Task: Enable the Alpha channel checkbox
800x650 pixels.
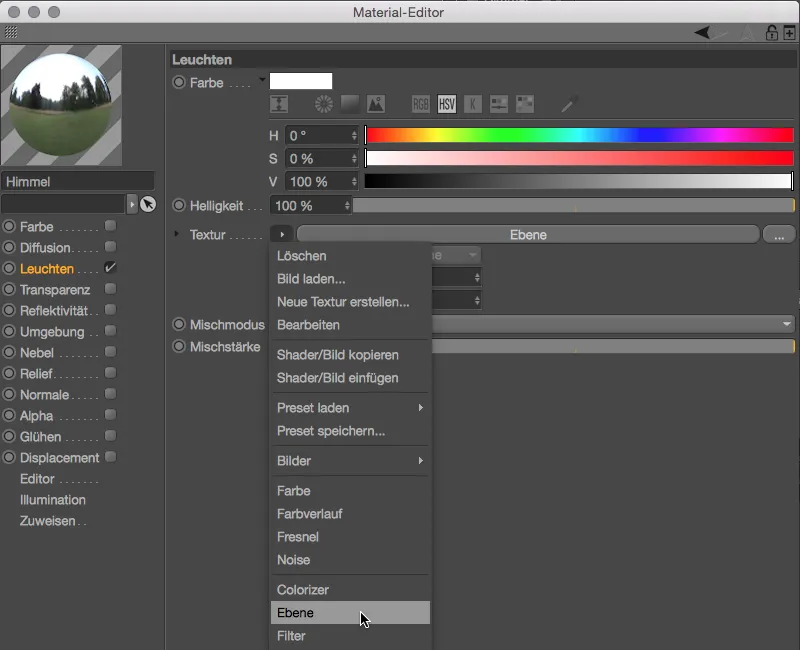Action: coord(110,415)
